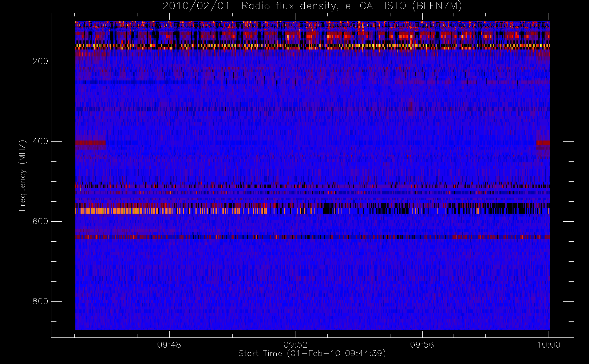This screenshot has width=589, height=364.
Task: Click the 09:48 time tick label
Action: pyautogui.click(x=169, y=345)
